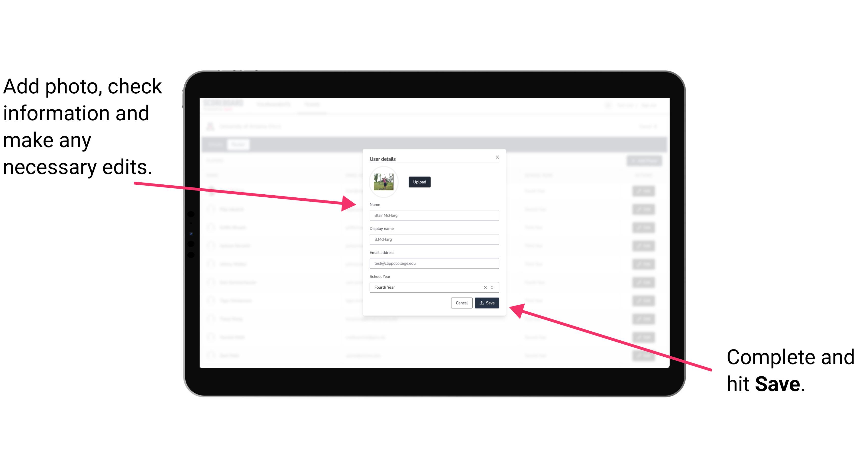Screen dimensions: 868x467
Task: Click the User details dialog title bar
Action: click(x=434, y=158)
